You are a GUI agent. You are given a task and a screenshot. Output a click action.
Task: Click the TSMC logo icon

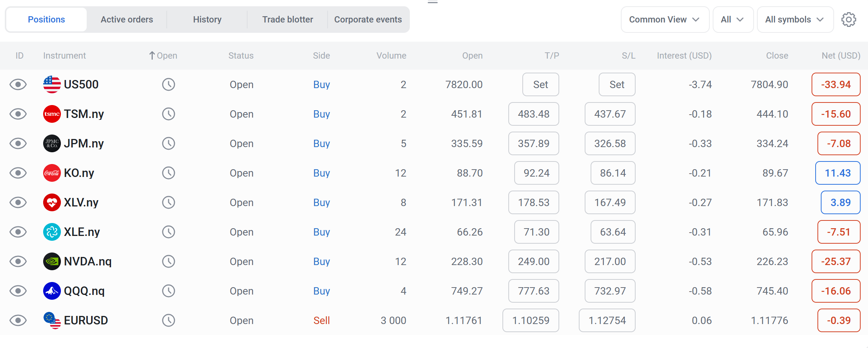coord(52,114)
